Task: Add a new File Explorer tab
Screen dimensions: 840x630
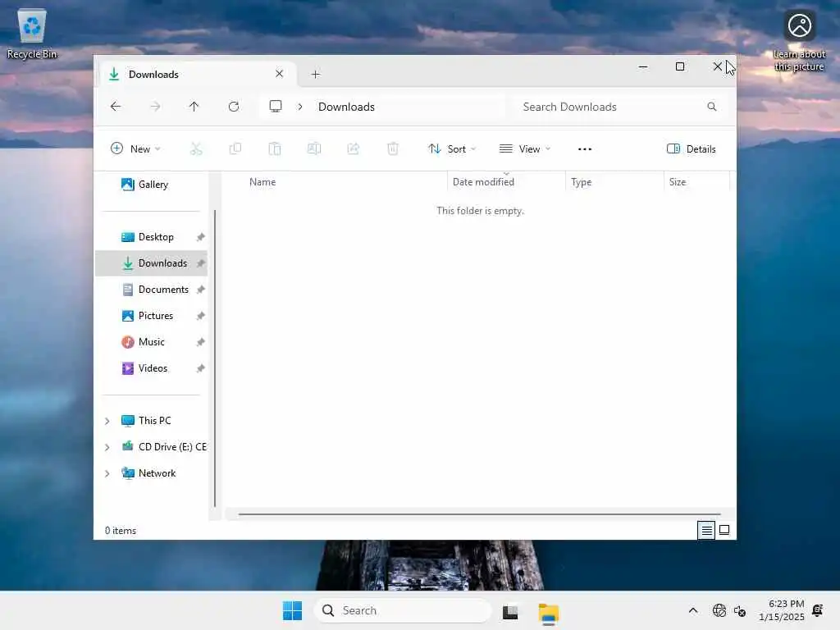Action: tap(316, 75)
